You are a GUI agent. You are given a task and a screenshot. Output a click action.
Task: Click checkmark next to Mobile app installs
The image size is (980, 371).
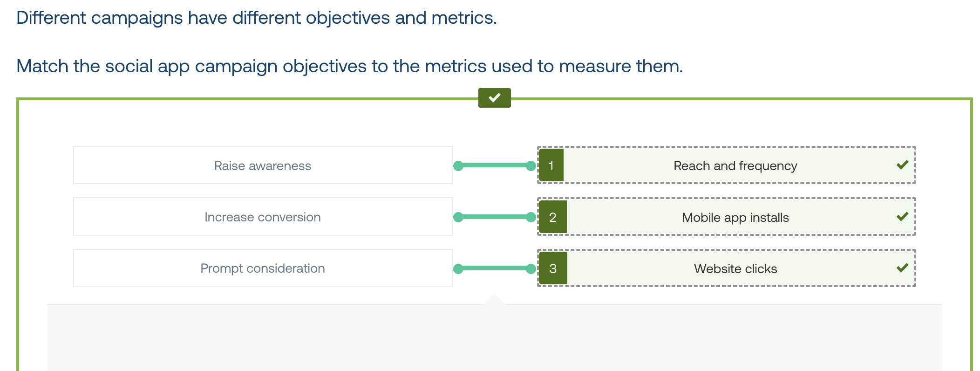[x=902, y=217]
